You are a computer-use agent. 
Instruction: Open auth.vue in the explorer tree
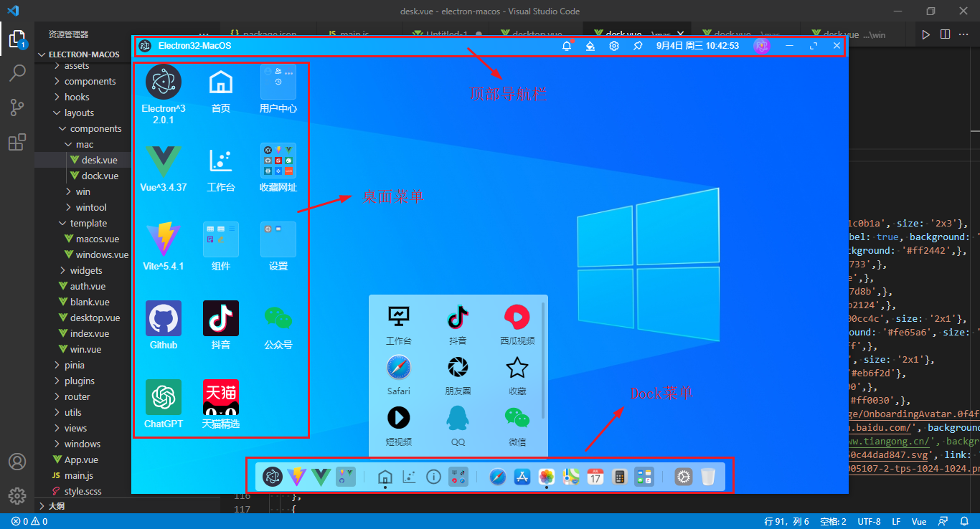click(x=89, y=286)
